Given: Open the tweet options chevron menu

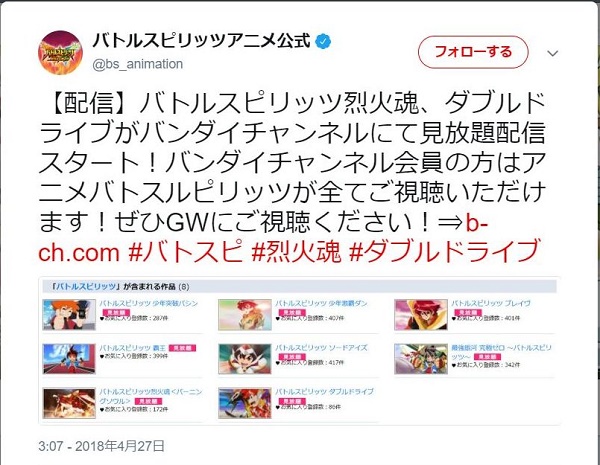Looking at the screenshot, I should [553, 53].
